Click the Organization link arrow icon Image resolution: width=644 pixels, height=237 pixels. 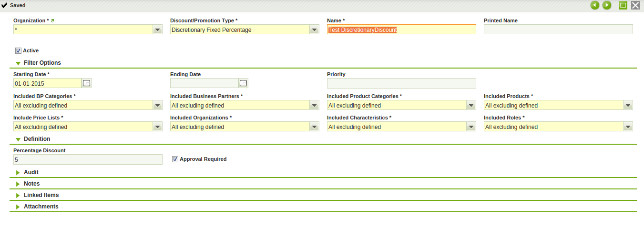(53, 21)
